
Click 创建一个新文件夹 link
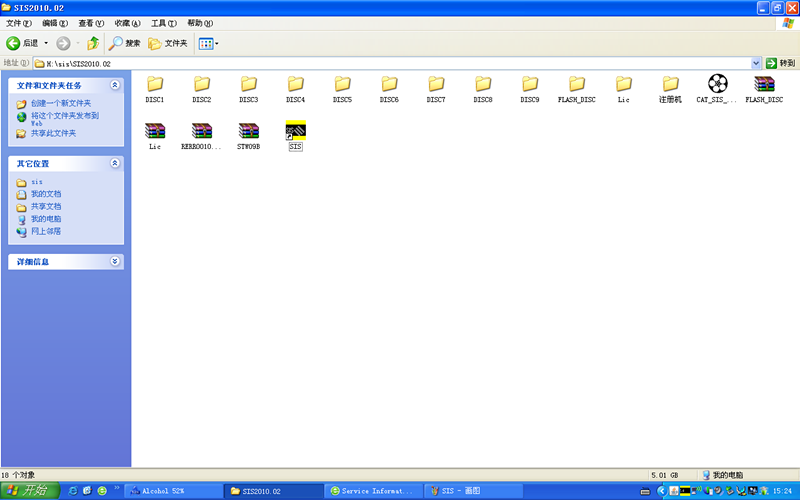coord(61,103)
